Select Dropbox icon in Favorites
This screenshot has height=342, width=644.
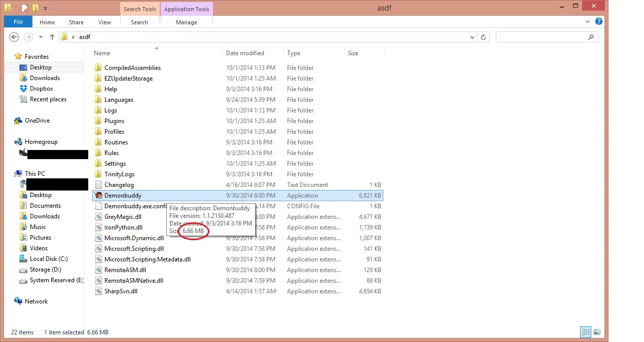[x=23, y=89]
